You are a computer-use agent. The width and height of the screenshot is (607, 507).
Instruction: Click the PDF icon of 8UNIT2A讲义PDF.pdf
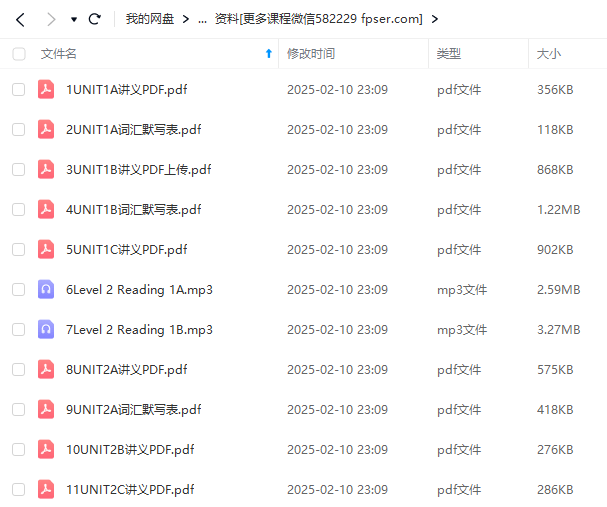(x=46, y=369)
